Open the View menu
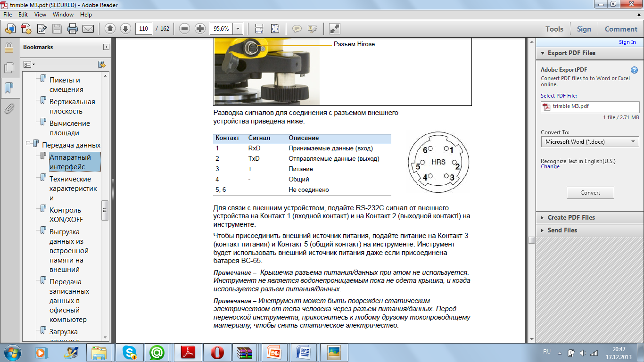This screenshot has width=644, height=362. pyautogui.click(x=40, y=15)
